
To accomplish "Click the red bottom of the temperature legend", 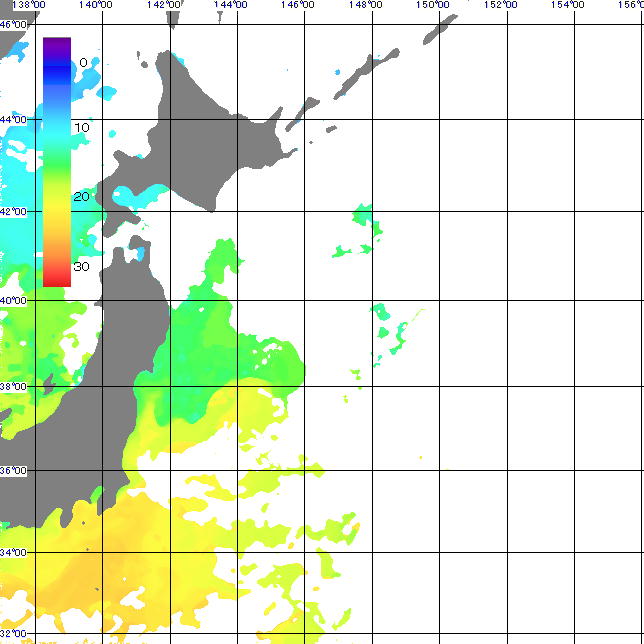I will (x=57, y=278).
